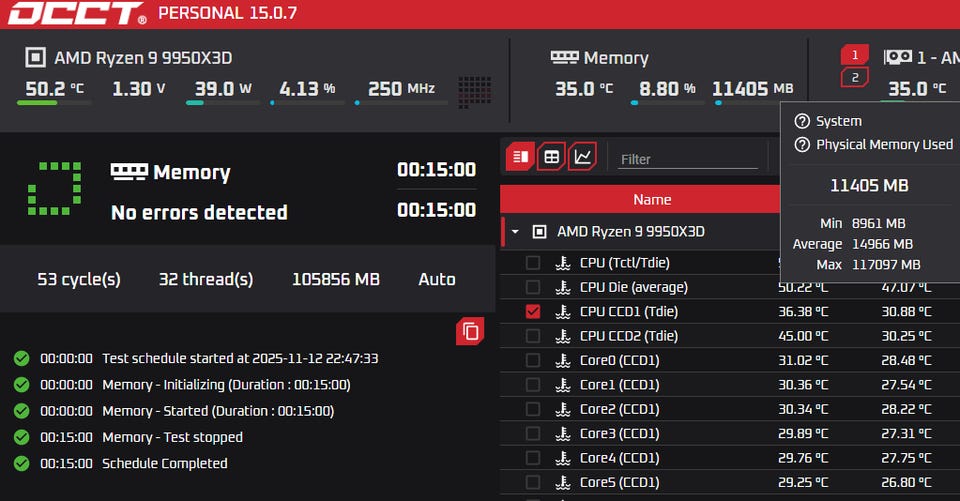Click the Memory - Started log entry
The image size is (960, 501).
point(218,411)
